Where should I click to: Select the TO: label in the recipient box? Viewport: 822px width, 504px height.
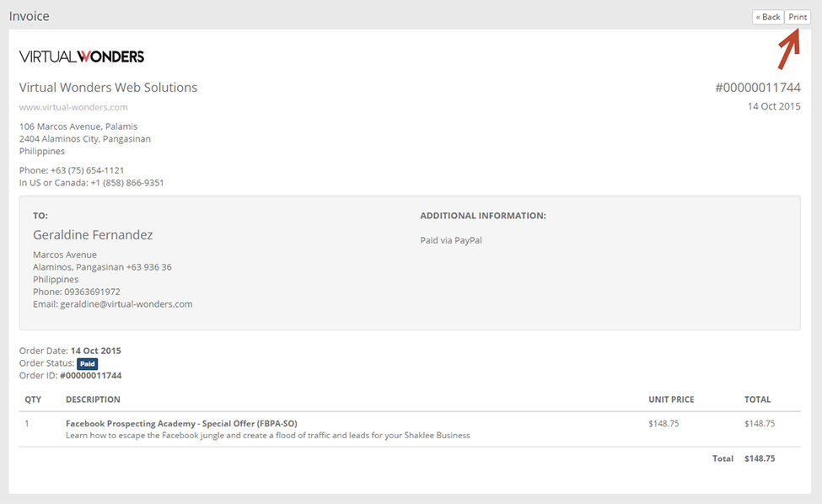(x=40, y=216)
